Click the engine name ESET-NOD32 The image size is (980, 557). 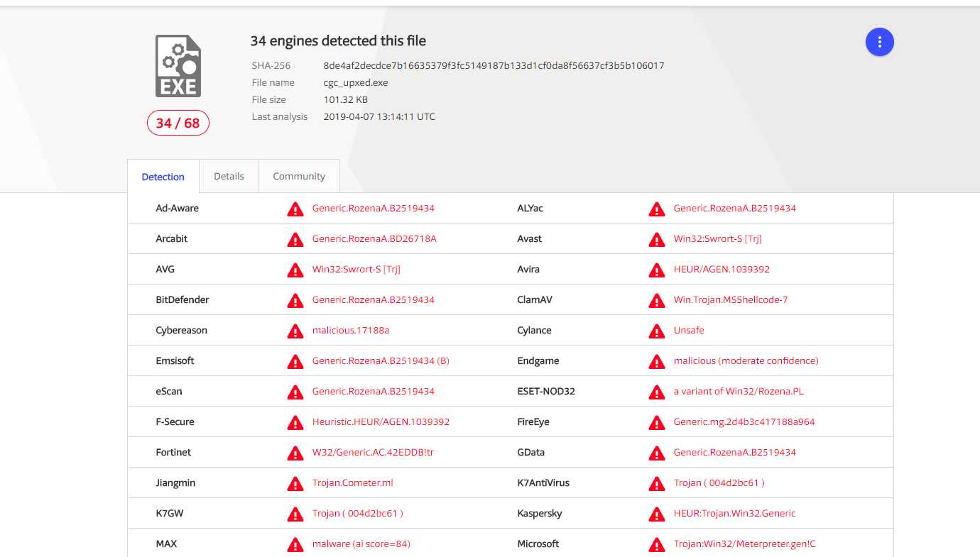[x=546, y=391]
